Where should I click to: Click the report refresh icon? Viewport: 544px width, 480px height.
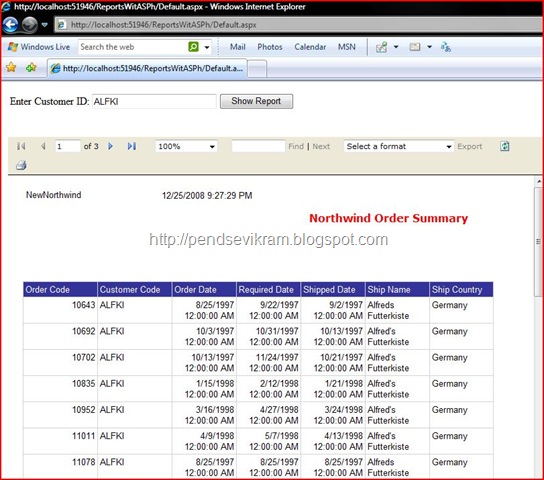pyautogui.click(x=505, y=146)
